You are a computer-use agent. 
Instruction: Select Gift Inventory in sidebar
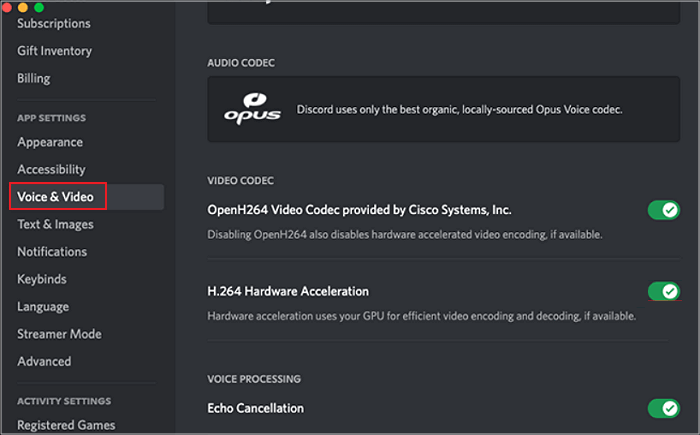54,50
